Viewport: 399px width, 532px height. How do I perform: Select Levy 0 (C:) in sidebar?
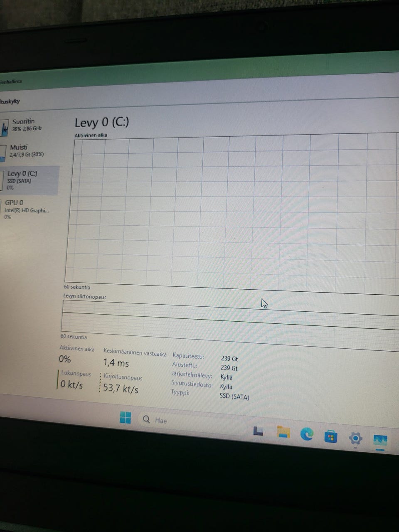click(x=29, y=181)
